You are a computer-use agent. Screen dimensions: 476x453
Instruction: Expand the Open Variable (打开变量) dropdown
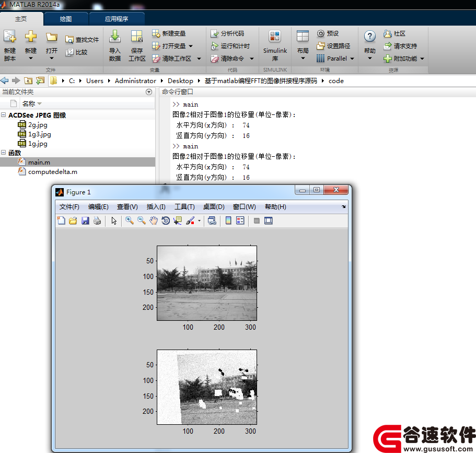pyautogui.click(x=191, y=46)
